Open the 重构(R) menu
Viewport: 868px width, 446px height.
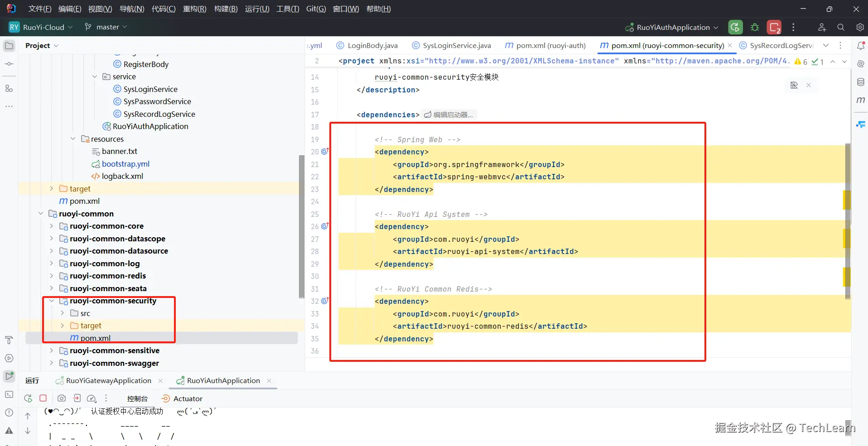coord(194,9)
